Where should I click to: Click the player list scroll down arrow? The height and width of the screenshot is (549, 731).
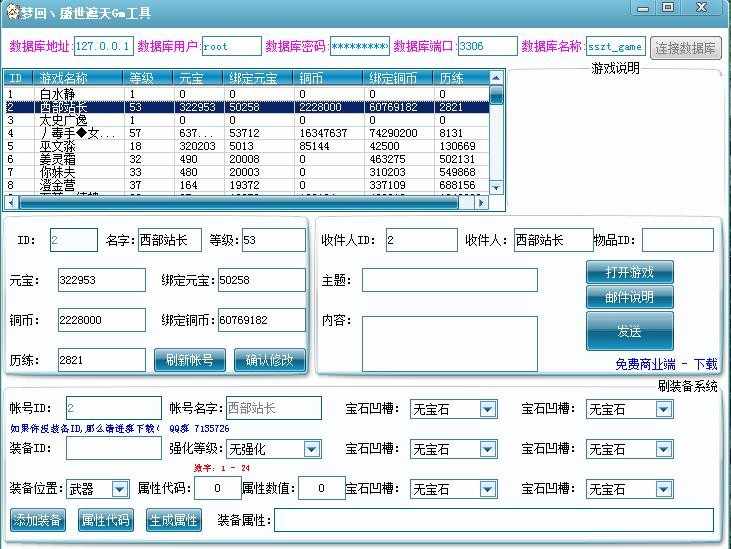(496, 187)
